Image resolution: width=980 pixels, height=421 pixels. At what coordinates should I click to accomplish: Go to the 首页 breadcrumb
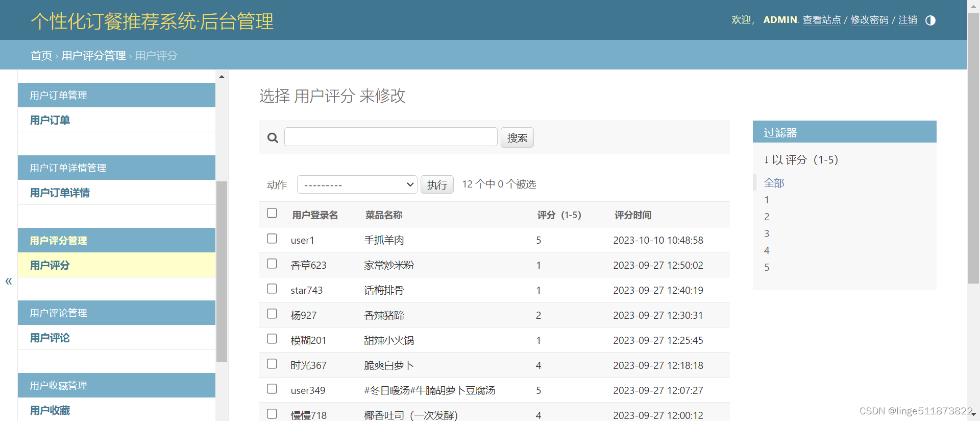coord(41,56)
